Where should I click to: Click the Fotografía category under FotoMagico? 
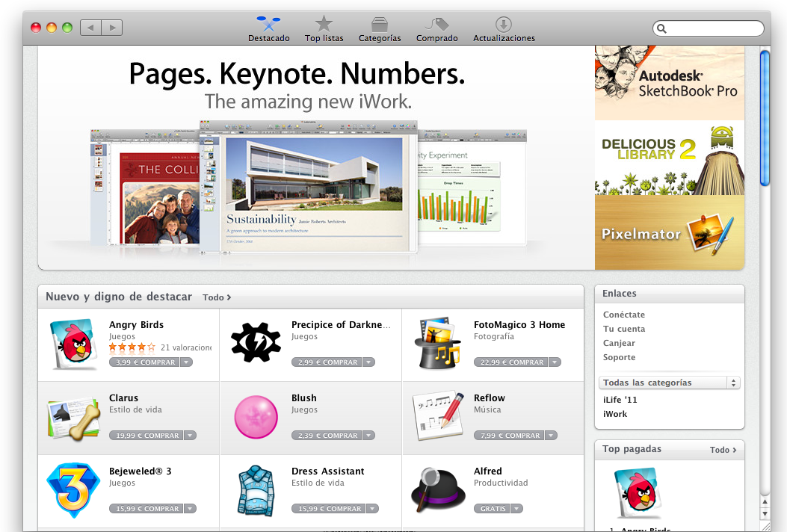[494, 336]
